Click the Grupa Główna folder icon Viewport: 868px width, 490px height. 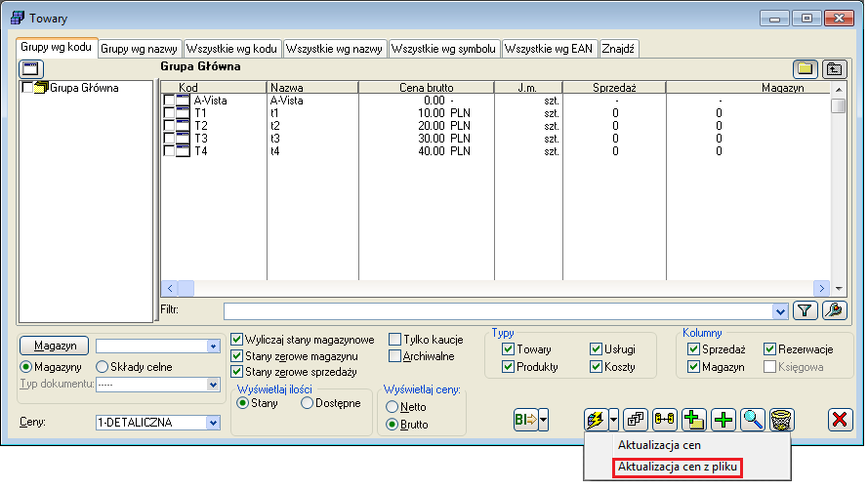41,88
